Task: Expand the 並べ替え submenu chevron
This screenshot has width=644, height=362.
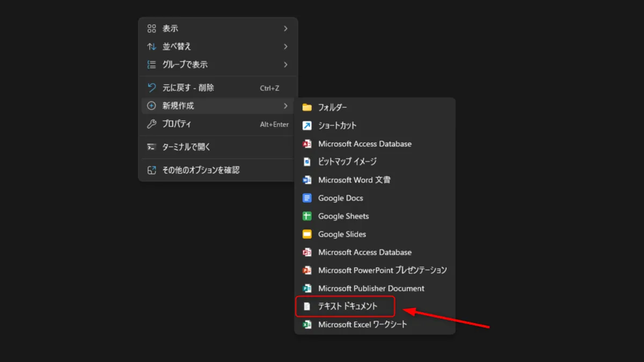Action: click(x=286, y=46)
